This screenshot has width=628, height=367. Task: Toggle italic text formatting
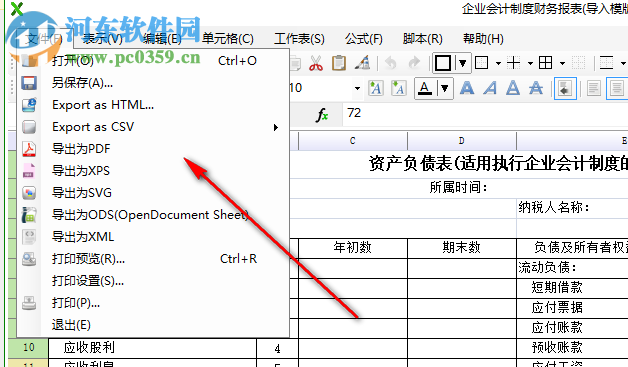coord(490,88)
